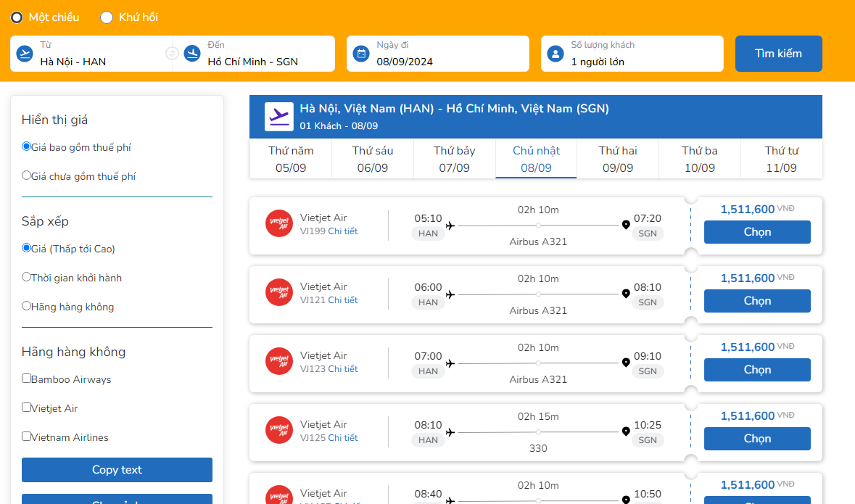
Task: Open Chi tiết link for flight VJ123
Action: click(x=343, y=368)
